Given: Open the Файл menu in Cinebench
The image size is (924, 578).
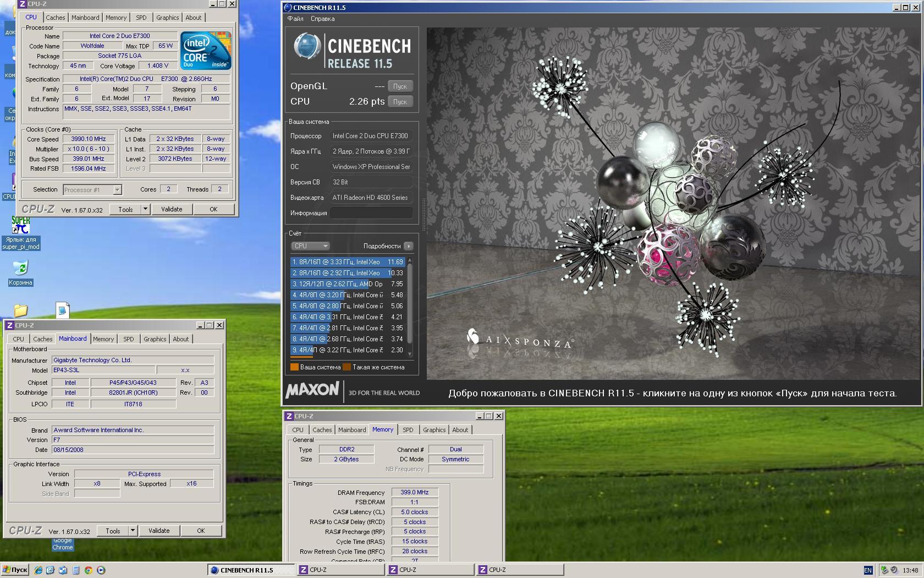Looking at the screenshot, I should 295,19.
